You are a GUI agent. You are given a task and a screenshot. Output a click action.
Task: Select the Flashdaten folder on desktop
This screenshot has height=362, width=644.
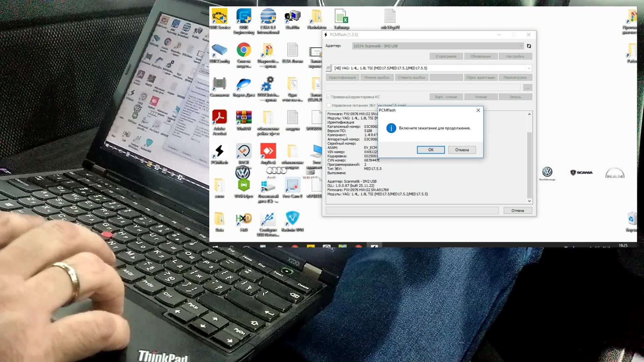317,18
